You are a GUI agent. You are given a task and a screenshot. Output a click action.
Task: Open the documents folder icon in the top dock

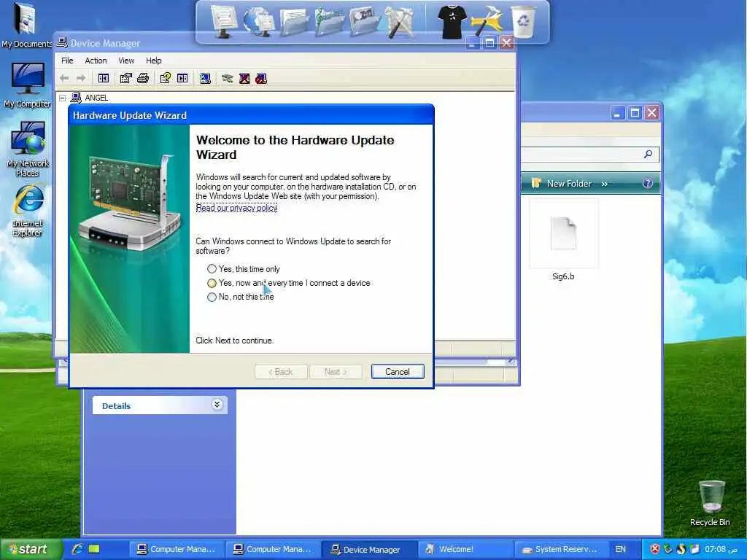point(294,22)
